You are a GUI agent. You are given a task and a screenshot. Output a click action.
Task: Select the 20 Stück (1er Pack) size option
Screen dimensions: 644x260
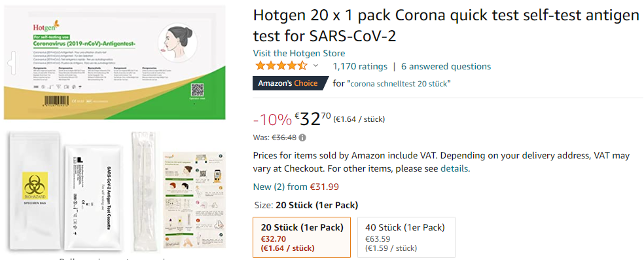point(302,238)
